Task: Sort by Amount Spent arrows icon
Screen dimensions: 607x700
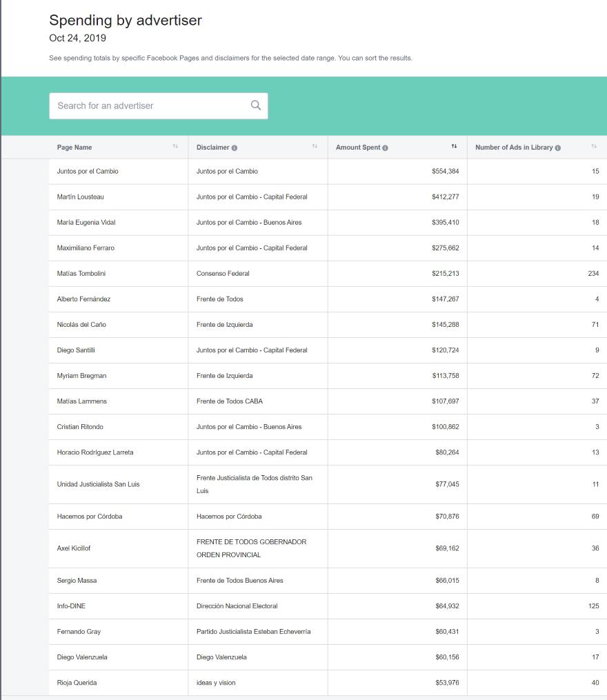Action: (x=455, y=146)
